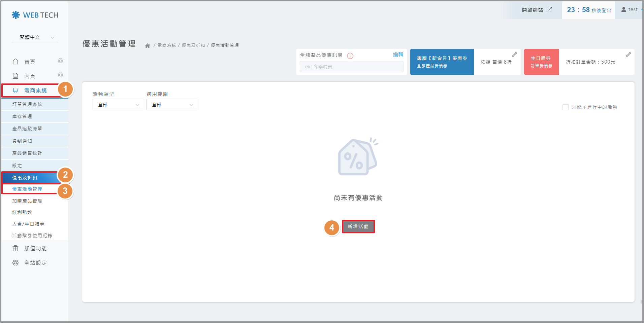
Task: Click the 全館產品優惠訊息 text input field
Action: pos(351,67)
